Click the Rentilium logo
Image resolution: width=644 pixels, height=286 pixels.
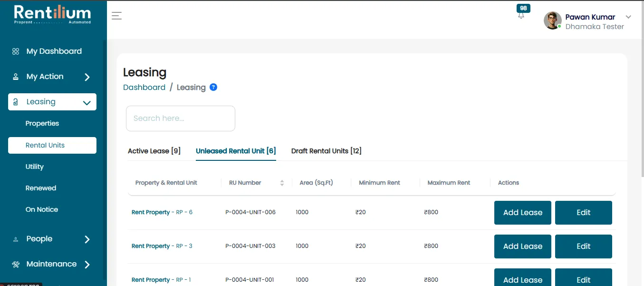[53, 14]
